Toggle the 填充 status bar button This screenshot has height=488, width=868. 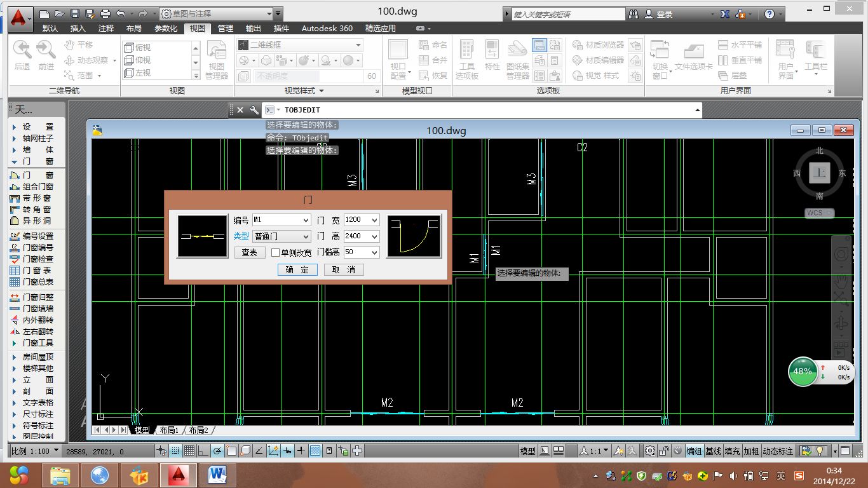tap(732, 451)
